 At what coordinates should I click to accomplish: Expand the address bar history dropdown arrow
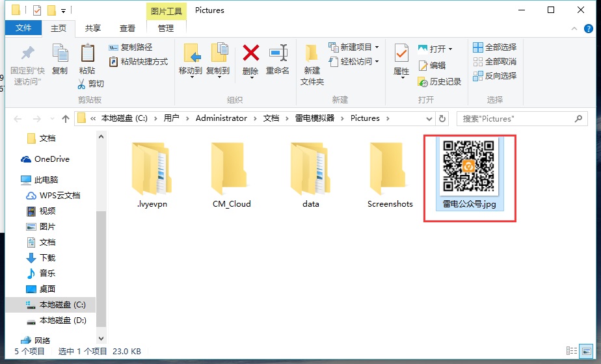coord(428,118)
